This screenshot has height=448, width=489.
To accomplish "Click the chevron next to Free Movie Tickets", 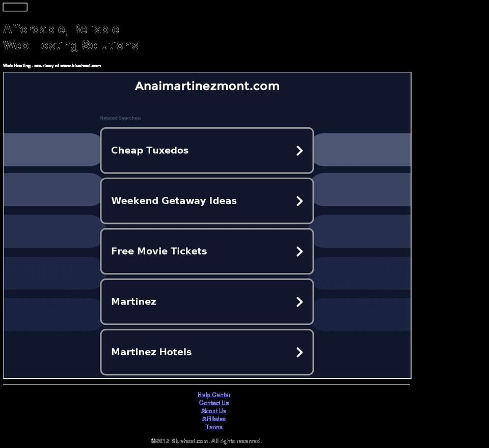I will click(300, 251).
